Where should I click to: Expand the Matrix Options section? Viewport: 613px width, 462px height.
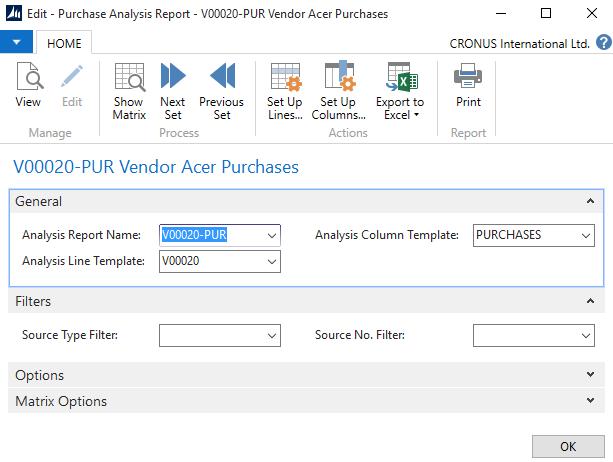(x=590, y=400)
